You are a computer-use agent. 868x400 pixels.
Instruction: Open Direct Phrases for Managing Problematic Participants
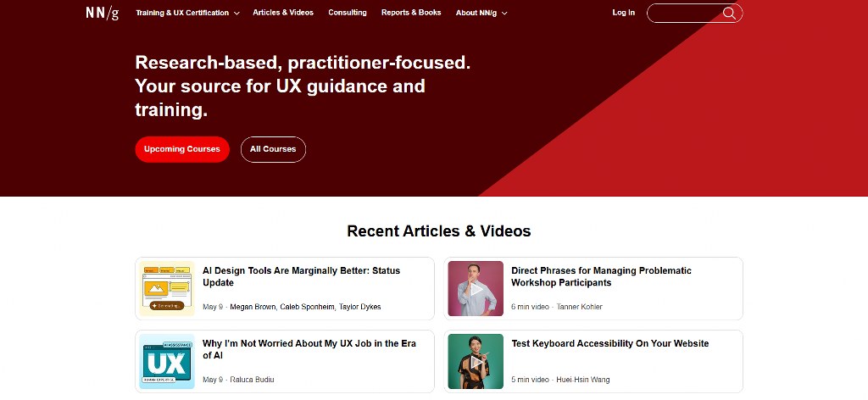(x=601, y=276)
